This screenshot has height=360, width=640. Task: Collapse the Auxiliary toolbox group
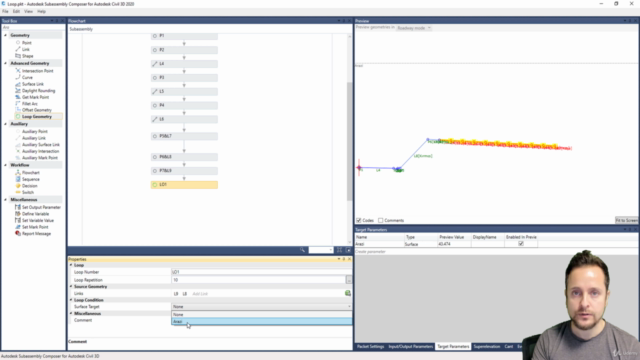pyautogui.click(x=6, y=124)
